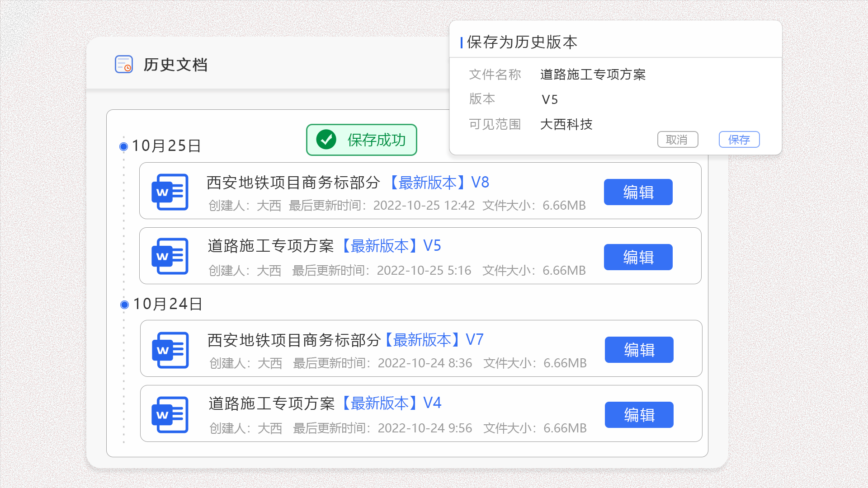Image resolution: width=868 pixels, height=488 pixels.
Task: Click Word icon of 道路施工专项方案 V4
Action: (170, 415)
